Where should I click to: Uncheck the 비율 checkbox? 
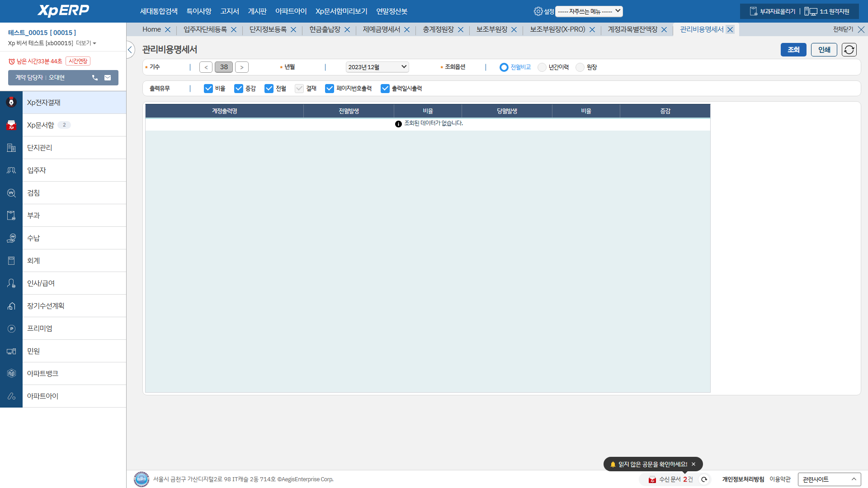point(208,89)
